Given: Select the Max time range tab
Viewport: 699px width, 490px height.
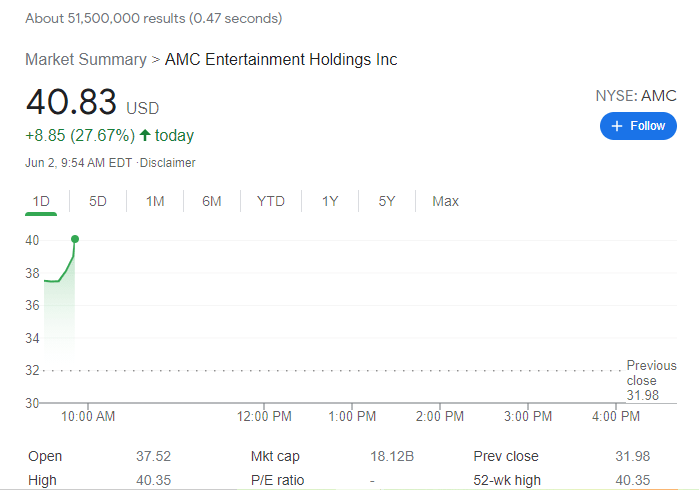Looking at the screenshot, I should [x=445, y=201].
